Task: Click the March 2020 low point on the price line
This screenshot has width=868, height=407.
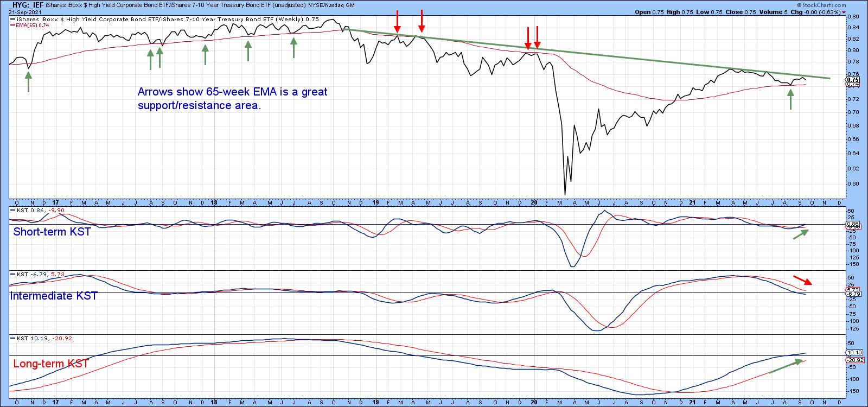Action: click(x=565, y=194)
